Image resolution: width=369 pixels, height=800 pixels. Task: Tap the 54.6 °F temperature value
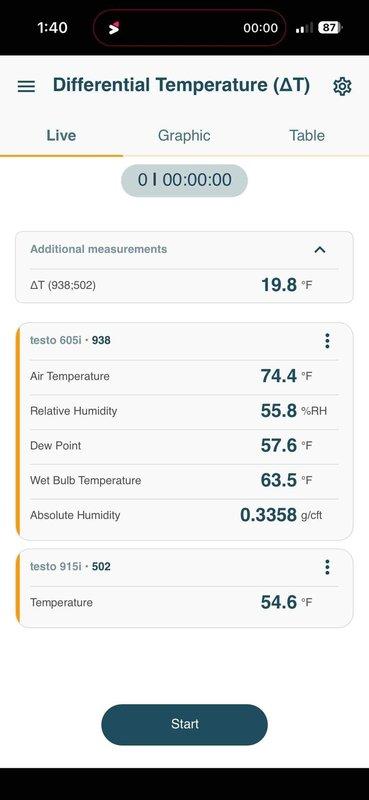[x=286, y=602]
